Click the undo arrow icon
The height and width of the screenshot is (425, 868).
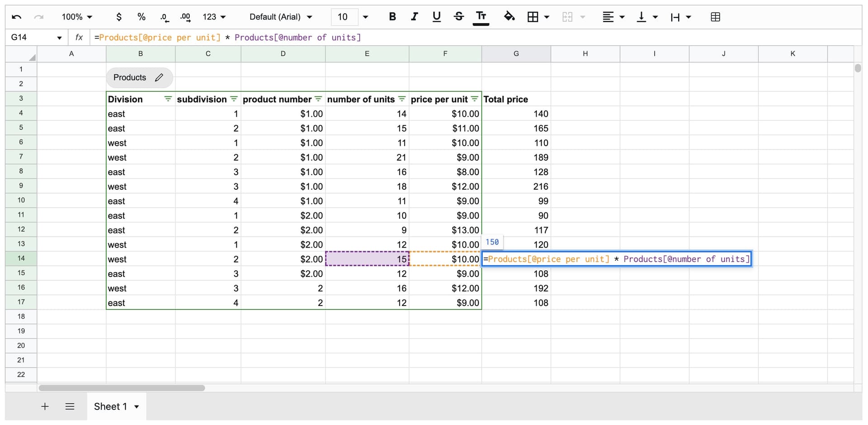coord(17,17)
